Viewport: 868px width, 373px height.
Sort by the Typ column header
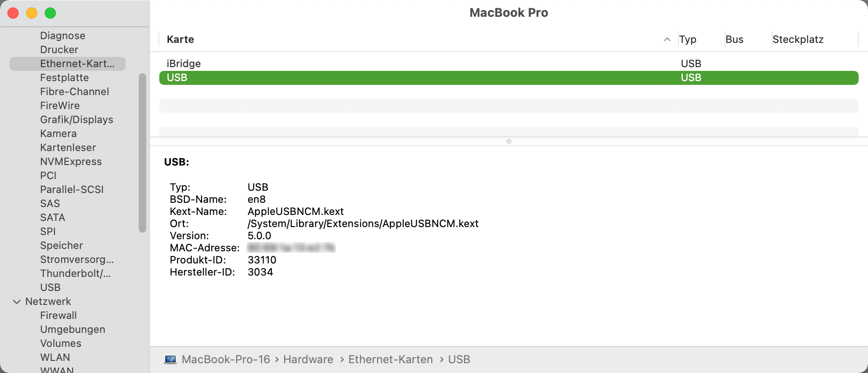687,40
